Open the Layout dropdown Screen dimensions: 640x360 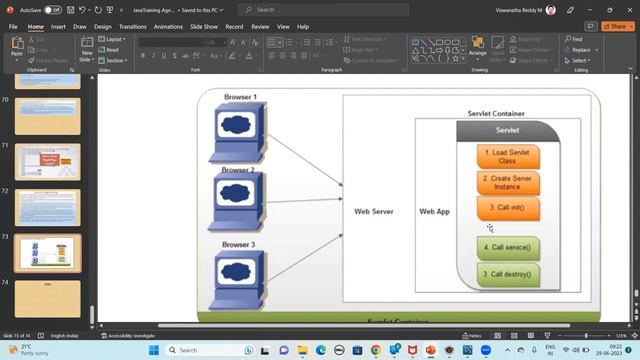click(112, 39)
